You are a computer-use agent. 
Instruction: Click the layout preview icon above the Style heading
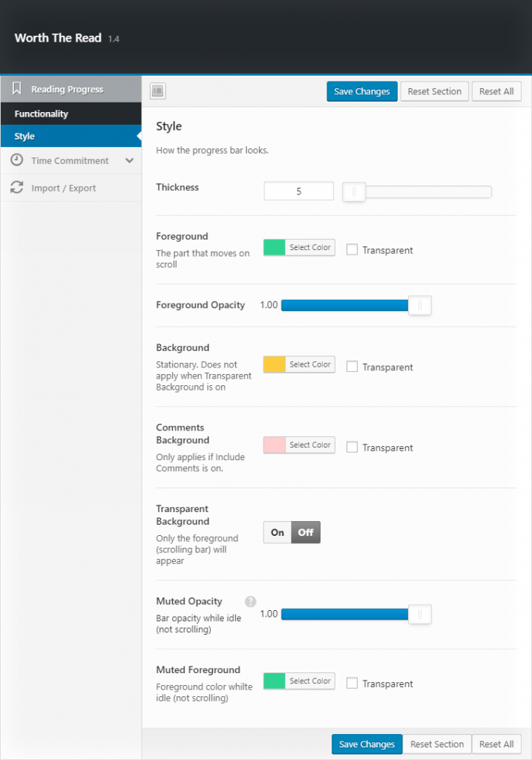(x=157, y=91)
